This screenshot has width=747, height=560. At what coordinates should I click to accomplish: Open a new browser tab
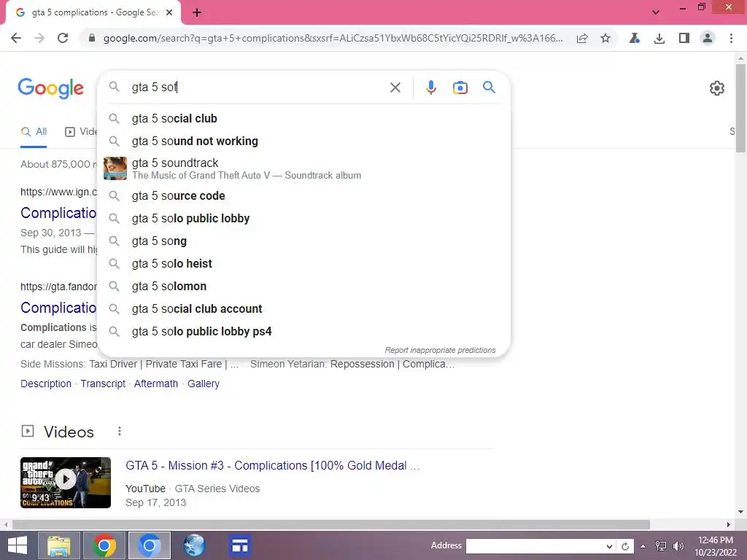[197, 12]
